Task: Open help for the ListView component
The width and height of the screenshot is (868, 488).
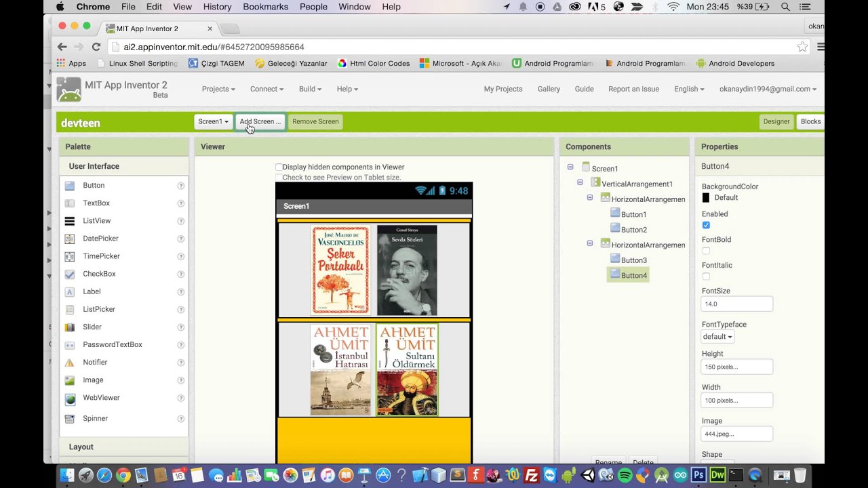Action: [x=181, y=221]
